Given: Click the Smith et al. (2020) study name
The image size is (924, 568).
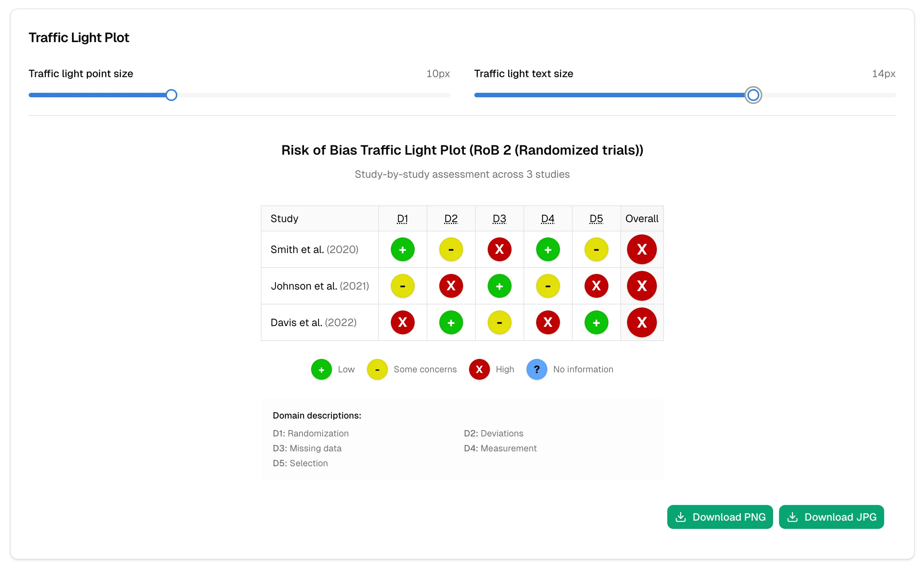Looking at the screenshot, I should tap(314, 249).
